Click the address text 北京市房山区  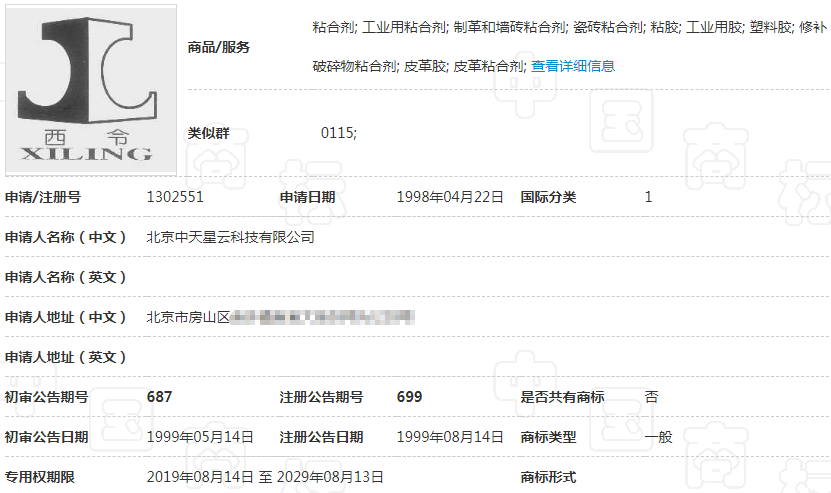188,317
